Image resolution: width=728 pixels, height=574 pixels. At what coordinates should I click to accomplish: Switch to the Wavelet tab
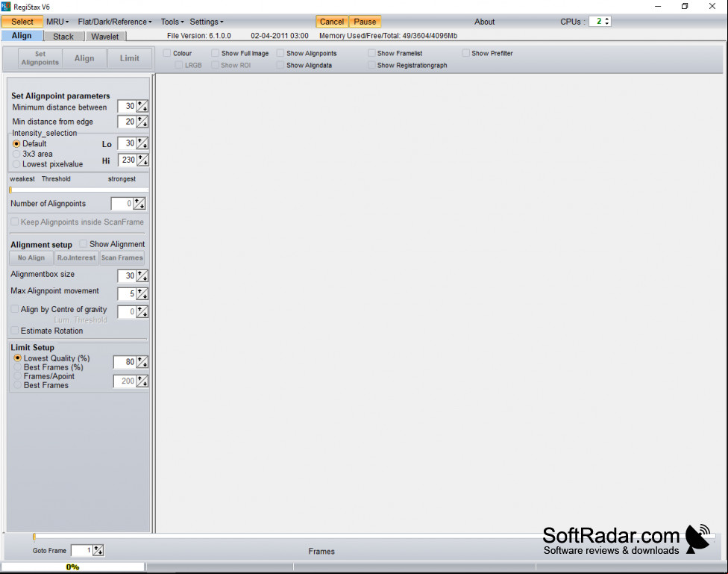coord(105,37)
